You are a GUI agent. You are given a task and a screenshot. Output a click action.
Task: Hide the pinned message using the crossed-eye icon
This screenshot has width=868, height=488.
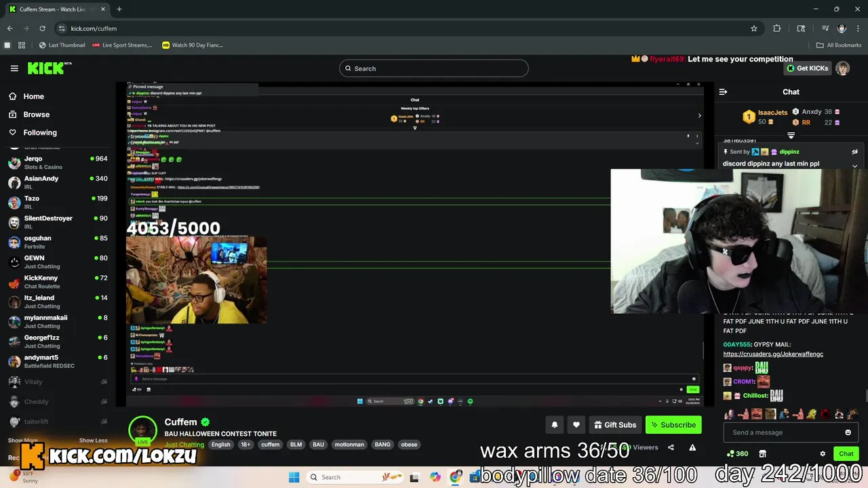click(x=854, y=152)
